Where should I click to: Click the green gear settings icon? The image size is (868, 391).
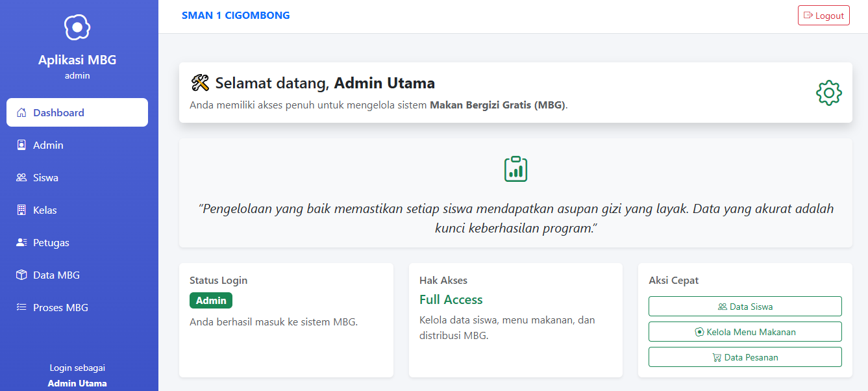click(x=828, y=93)
